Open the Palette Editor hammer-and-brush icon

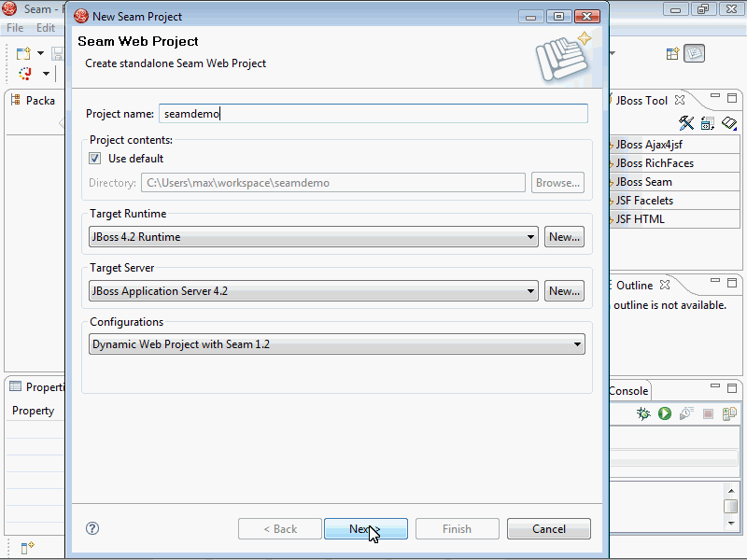(x=686, y=123)
